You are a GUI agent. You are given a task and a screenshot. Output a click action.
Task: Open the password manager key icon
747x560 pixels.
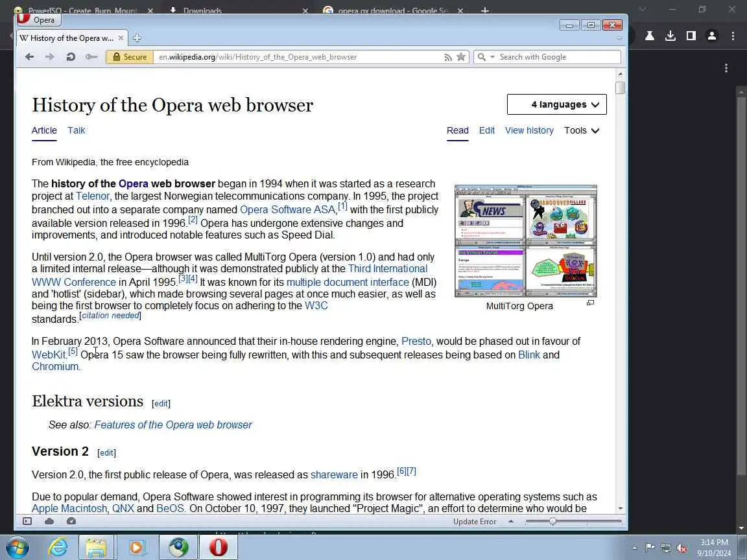coord(91,56)
